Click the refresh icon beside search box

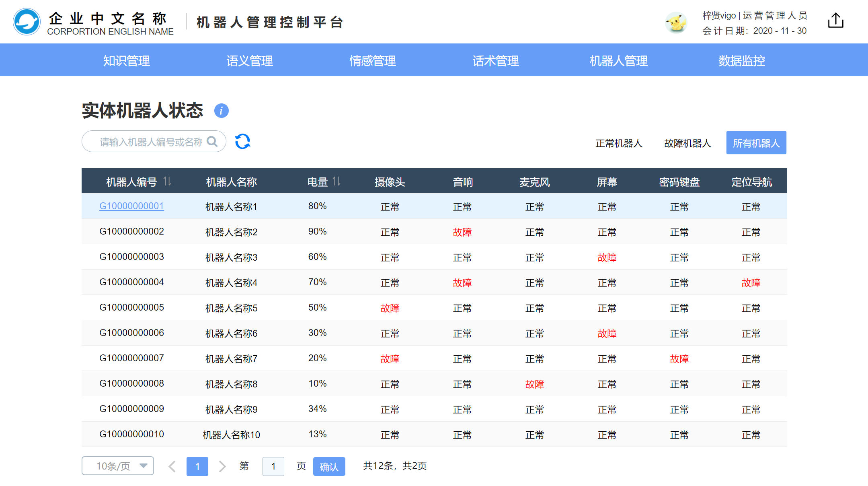242,142
